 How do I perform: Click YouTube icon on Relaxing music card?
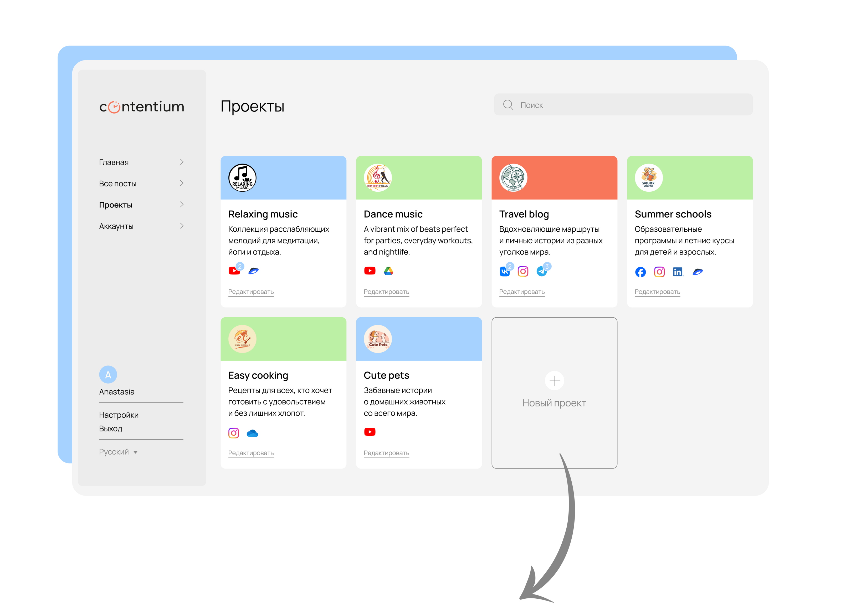pyautogui.click(x=234, y=271)
